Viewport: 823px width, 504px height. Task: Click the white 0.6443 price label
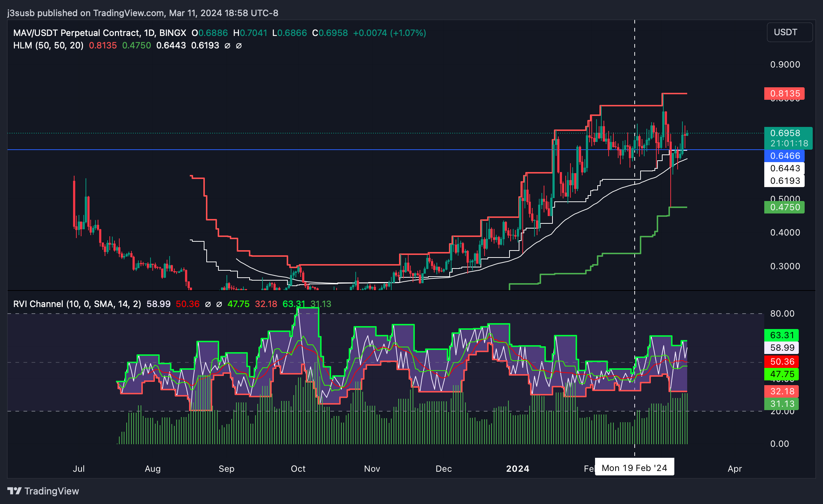click(784, 168)
